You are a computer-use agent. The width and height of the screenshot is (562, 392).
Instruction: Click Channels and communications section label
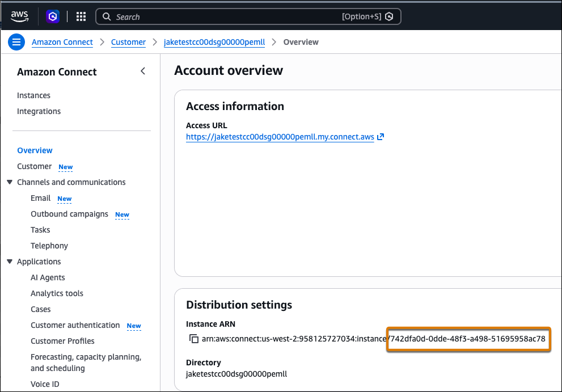pyautogui.click(x=71, y=182)
